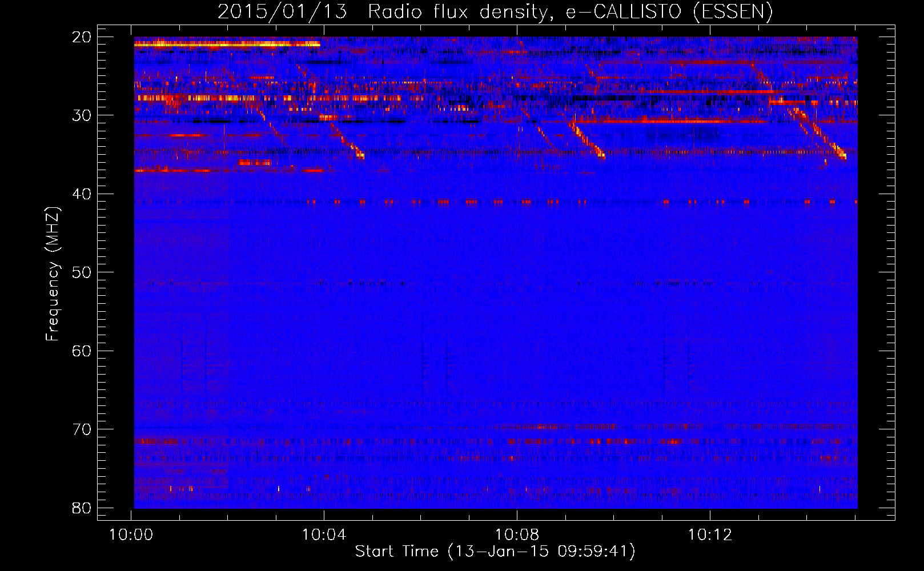
Task: Click the '10:12' time tick label
Action: click(710, 535)
